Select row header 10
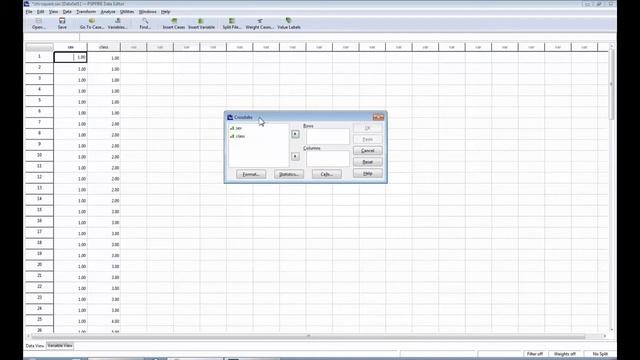 pos(39,156)
